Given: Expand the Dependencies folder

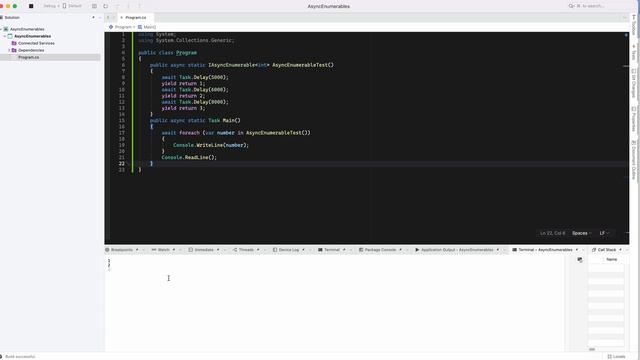Looking at the screenshot, I should coord(9,50).
